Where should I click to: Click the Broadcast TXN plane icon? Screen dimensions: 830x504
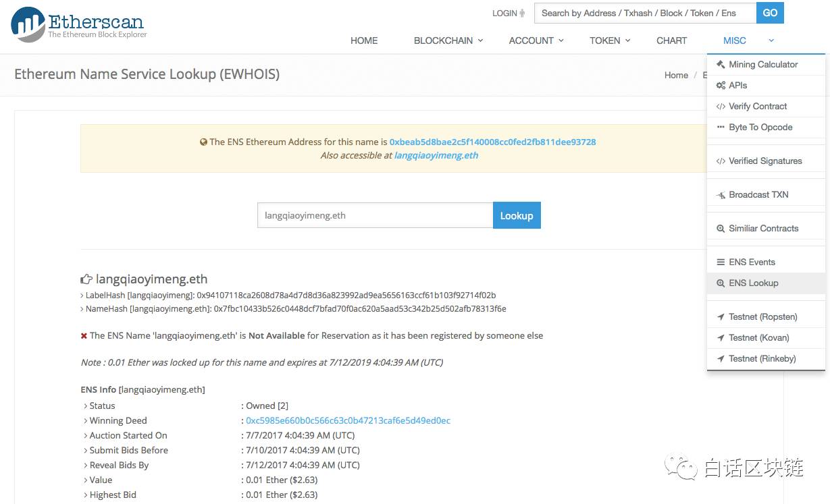pyautogui.click(x=721, y=195)
